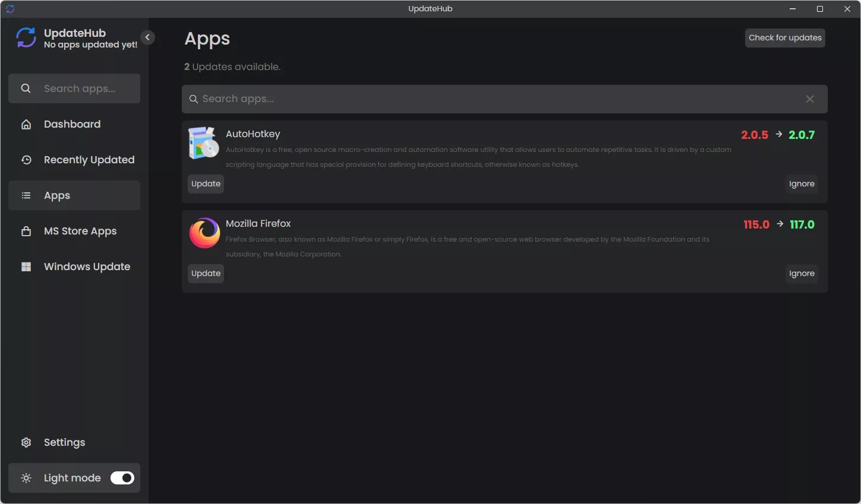Select the MS Store Apps bag icon

click(x=26, y=231)
